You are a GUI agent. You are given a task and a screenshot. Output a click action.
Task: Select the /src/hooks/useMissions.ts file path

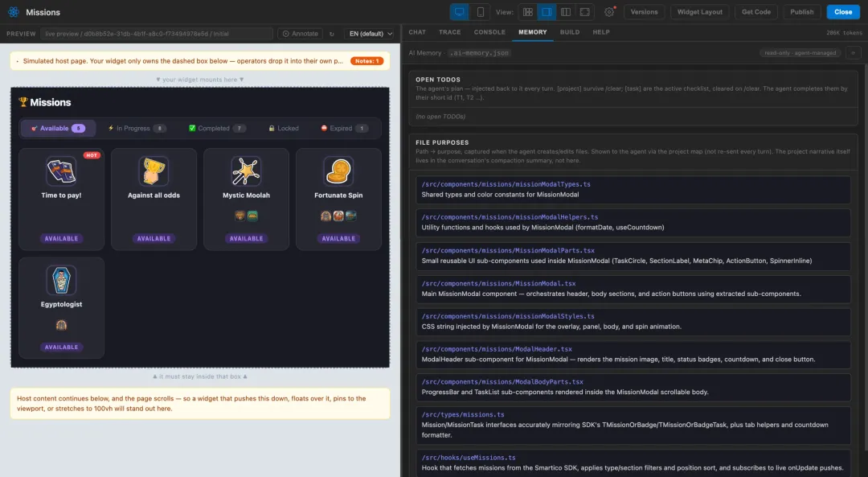click(x=469, y=458)
